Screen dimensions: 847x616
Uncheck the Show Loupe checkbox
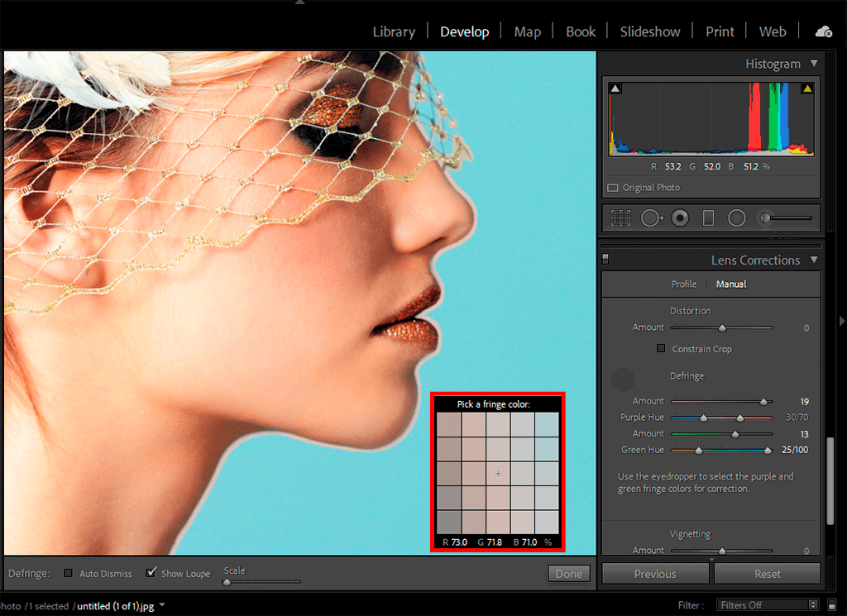tap(151, 572)
